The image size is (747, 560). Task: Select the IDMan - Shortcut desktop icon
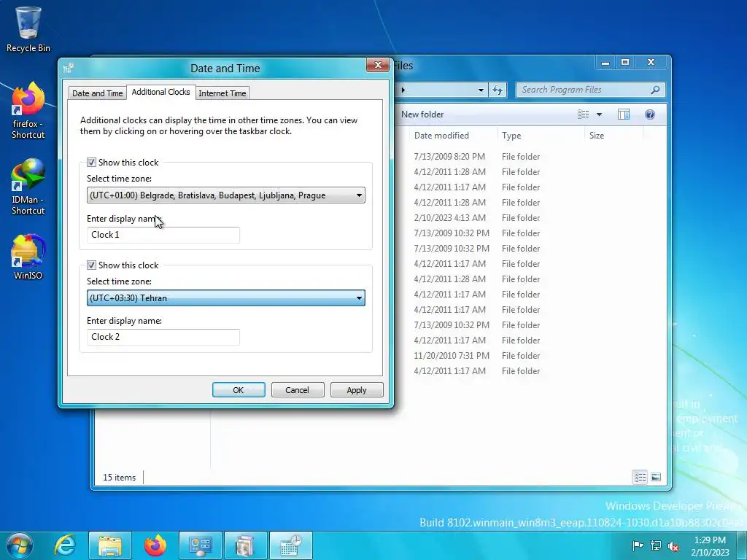pyautogui.click(x=28, y=187)
